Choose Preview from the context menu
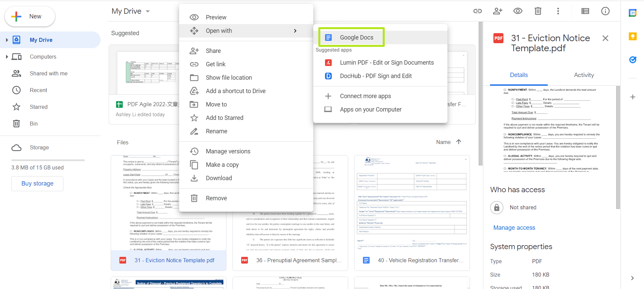644x289 pixels. [246, 17]
